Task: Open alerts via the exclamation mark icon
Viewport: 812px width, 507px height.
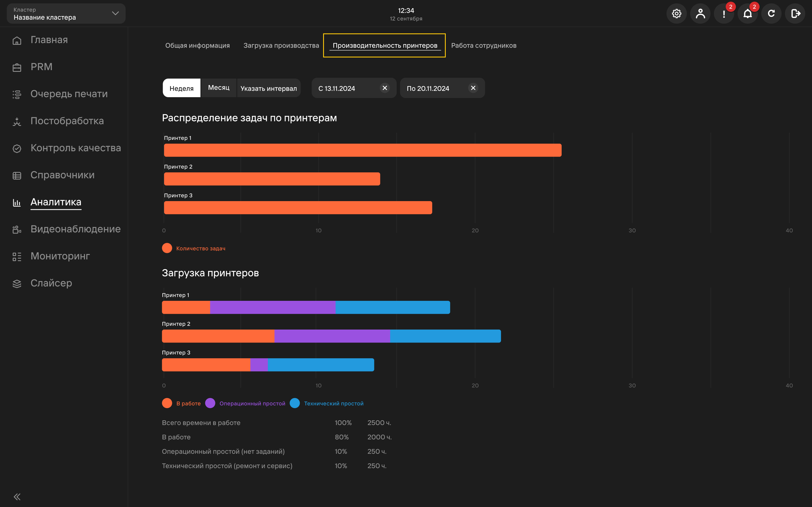Action: 724,14
